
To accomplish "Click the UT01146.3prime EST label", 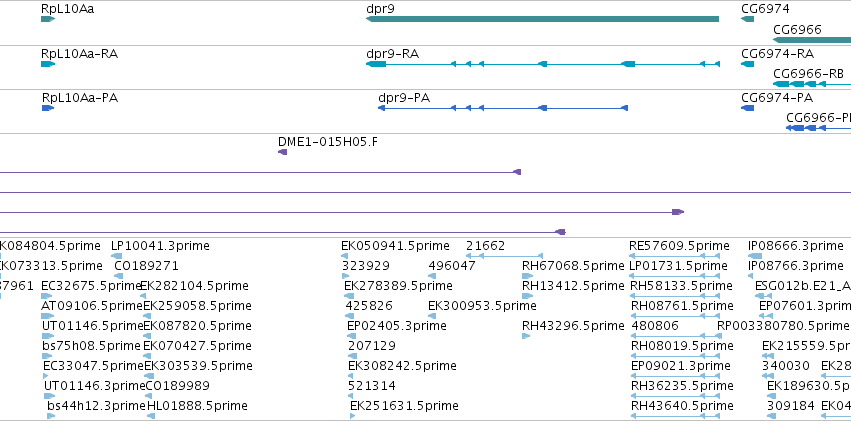I will point(94,386).
